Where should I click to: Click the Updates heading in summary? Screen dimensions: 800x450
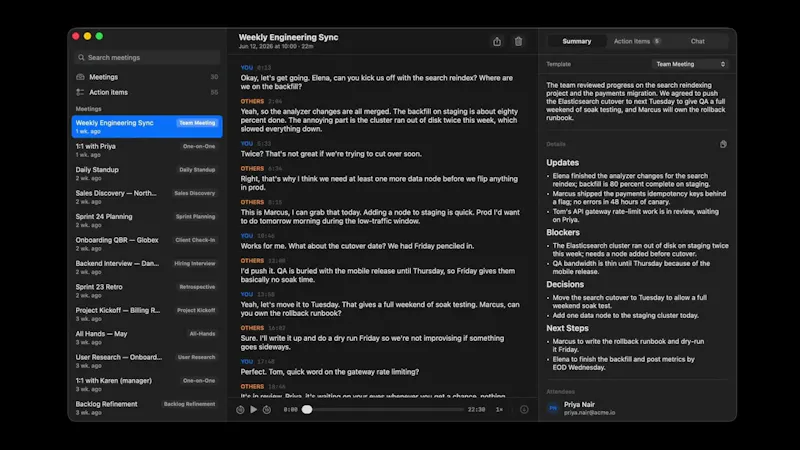point(562,163)
